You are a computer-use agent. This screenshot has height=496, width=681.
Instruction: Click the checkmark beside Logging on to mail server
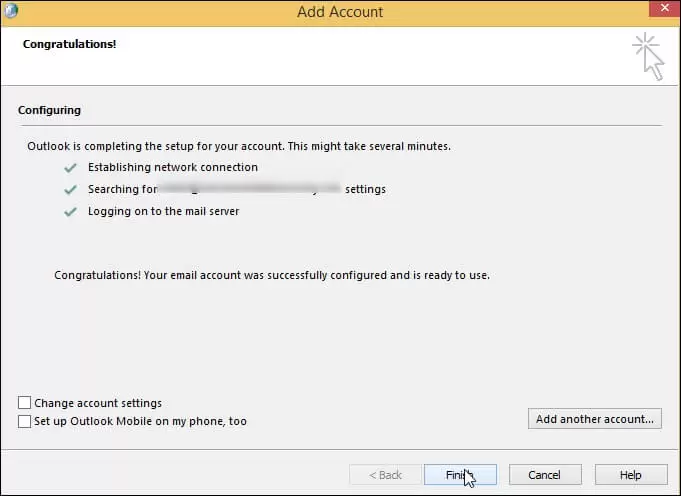(70, 212)
